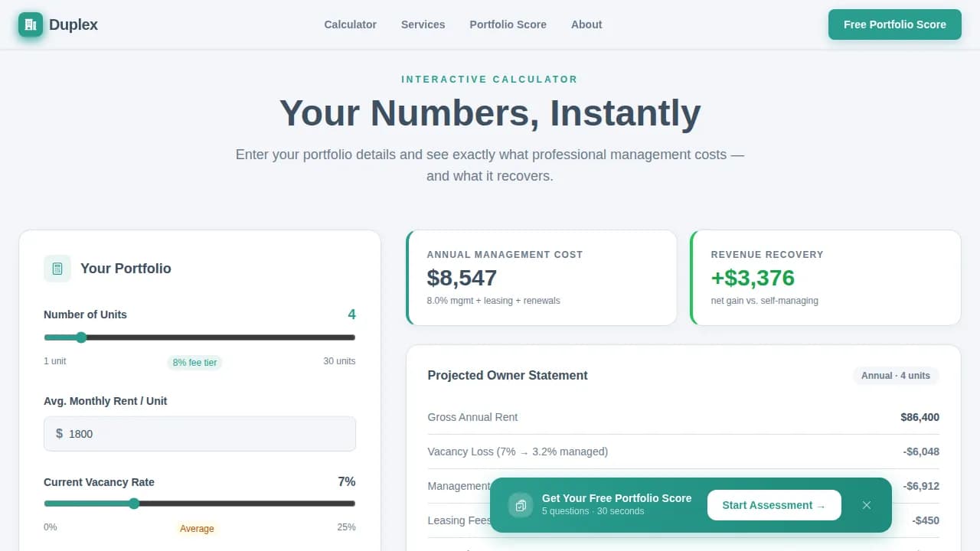Image resolution: width=980 pixels, height=551 pixels.
Task: Open the Calculator navigation item
Action: pyautogui.click(x=350, y=24)
